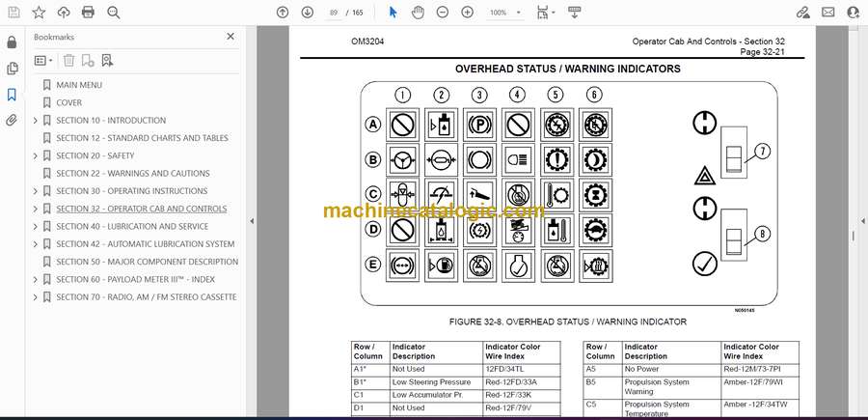The height and width of the screenshot is (420, 868).
Task: Expand right tools pane arrow
Action: click(x=862, y=221)
